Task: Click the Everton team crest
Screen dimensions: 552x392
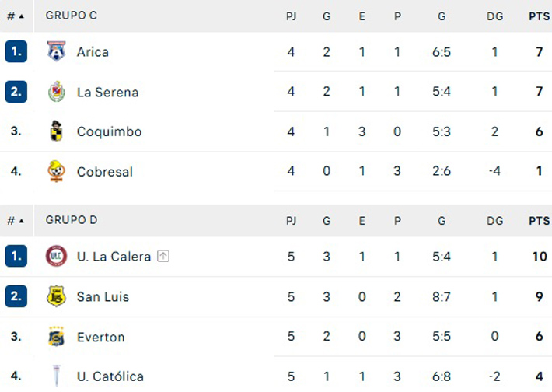Action: 56,337
